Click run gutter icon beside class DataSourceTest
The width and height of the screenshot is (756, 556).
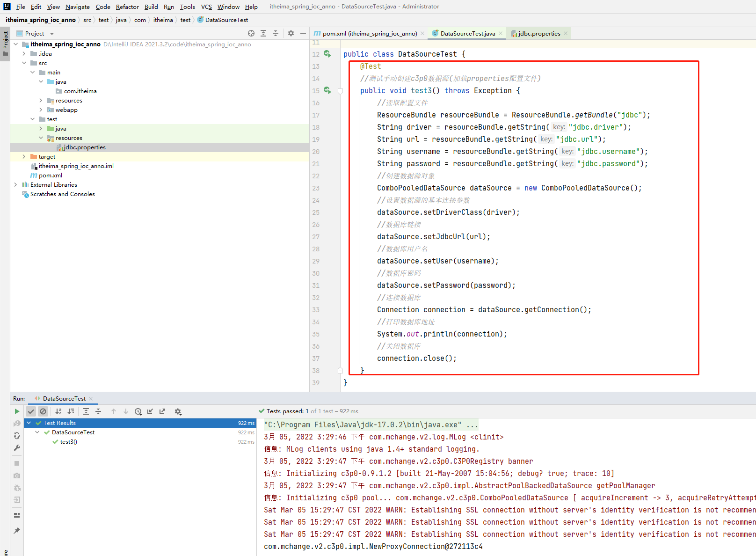click(327, 54)
